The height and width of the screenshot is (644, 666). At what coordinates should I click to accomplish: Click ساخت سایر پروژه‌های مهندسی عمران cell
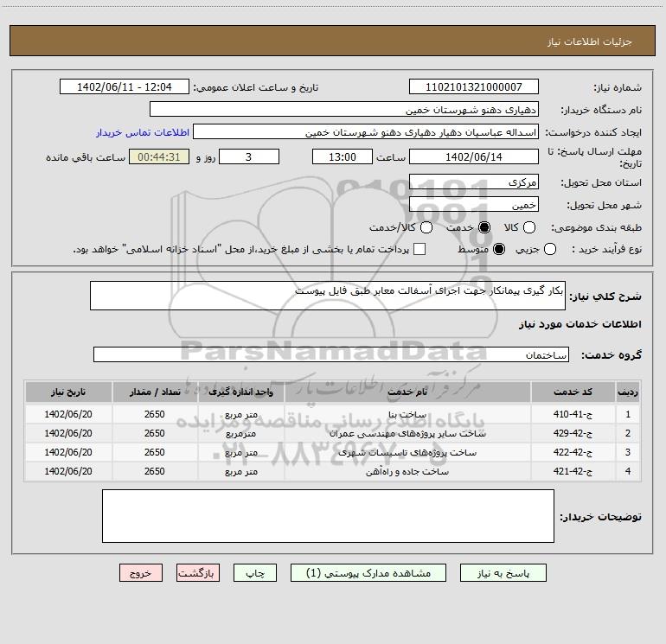pos(407,433)
